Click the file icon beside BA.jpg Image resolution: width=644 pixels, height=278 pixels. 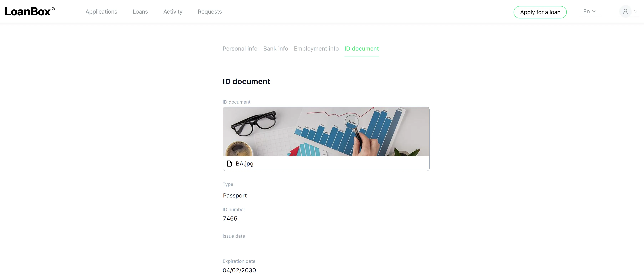[x=229, y=164]
